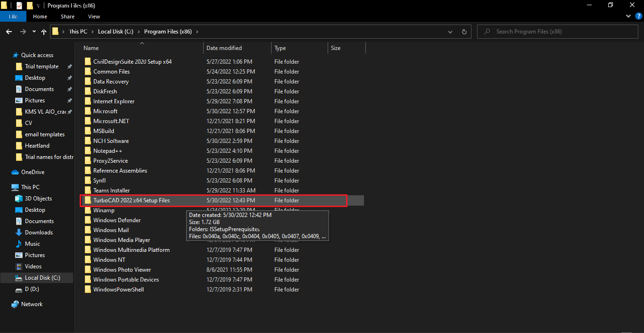Open the Customize Quick Access Toolbar dropdown

pyautogui.click(x=38, y=6)
